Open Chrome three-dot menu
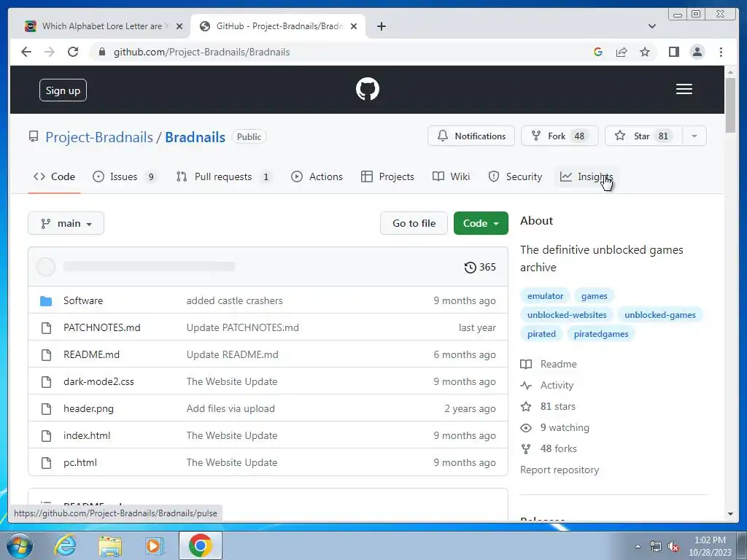The width and height of the screenshot is (747, 560). click(721, 52)
